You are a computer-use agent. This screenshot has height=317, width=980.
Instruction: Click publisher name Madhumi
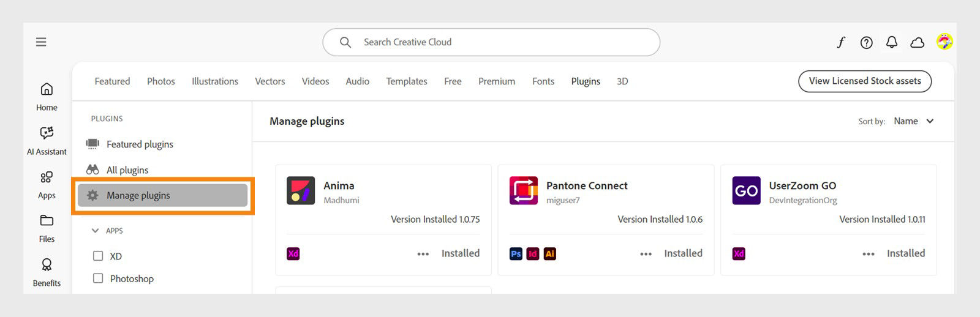(341, 200)
